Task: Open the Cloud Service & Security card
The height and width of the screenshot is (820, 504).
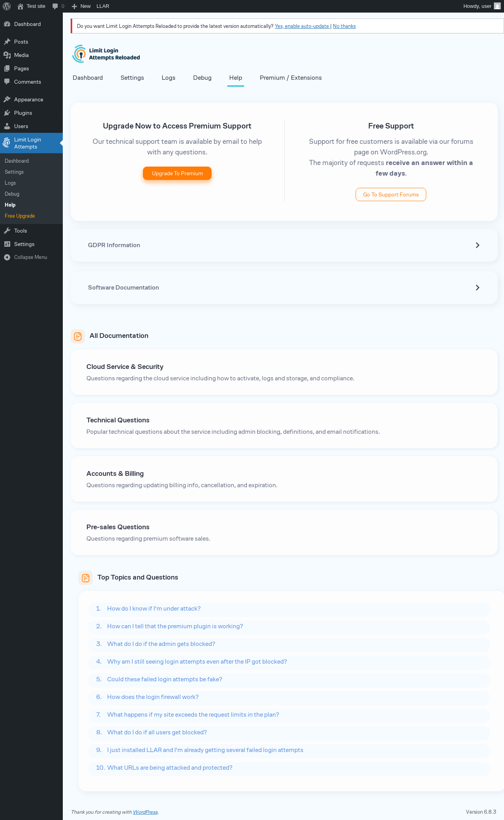Action: coord(284,372)
